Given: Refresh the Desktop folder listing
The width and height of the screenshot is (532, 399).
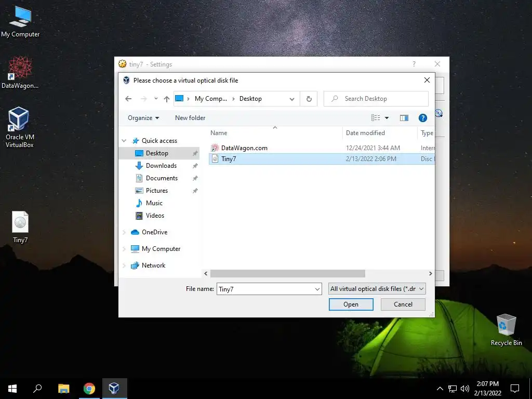Looking at the screenshot, I should click(309, 99).
